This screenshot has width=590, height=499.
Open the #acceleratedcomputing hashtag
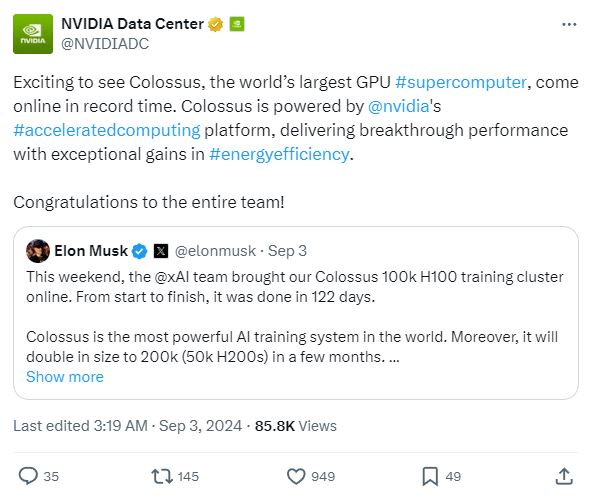tap(107, 130)
